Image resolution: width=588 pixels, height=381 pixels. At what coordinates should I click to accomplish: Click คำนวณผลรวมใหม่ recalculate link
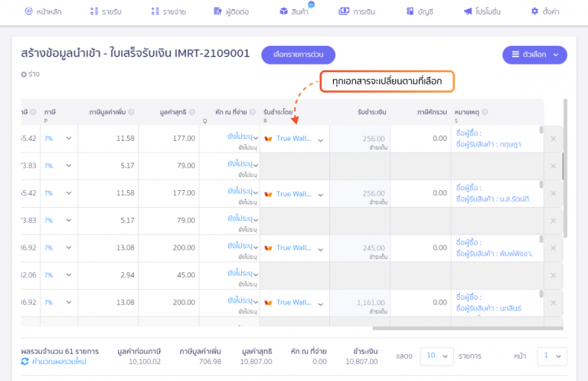pyautogui.click(x=59, y=362)
